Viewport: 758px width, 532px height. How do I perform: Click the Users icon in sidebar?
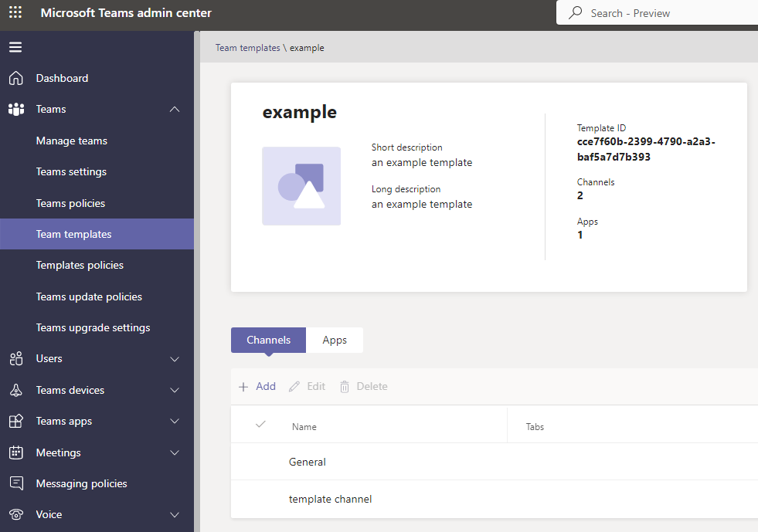16,358
